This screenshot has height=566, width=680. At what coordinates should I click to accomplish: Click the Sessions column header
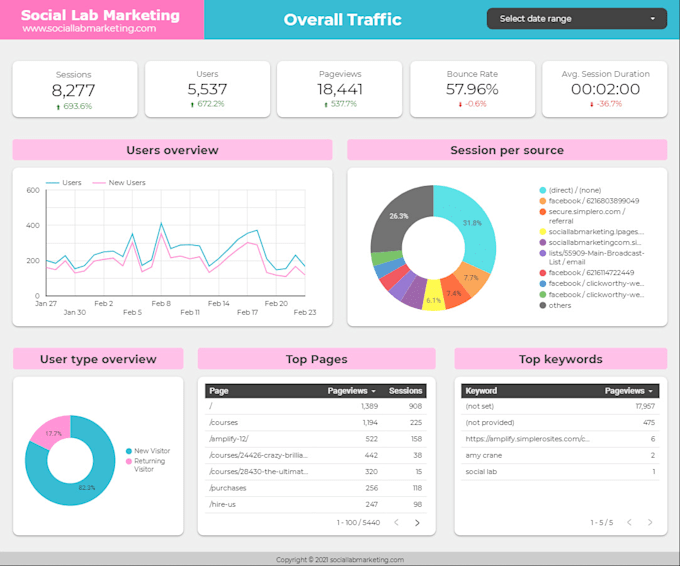pos(405,391)
